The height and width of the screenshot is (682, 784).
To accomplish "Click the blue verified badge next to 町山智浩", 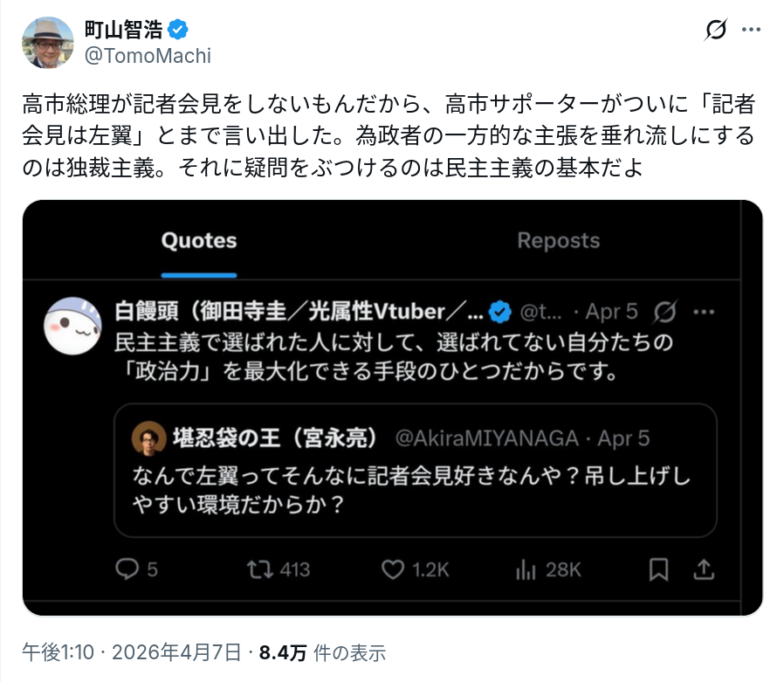I will (x=178, y=31).
